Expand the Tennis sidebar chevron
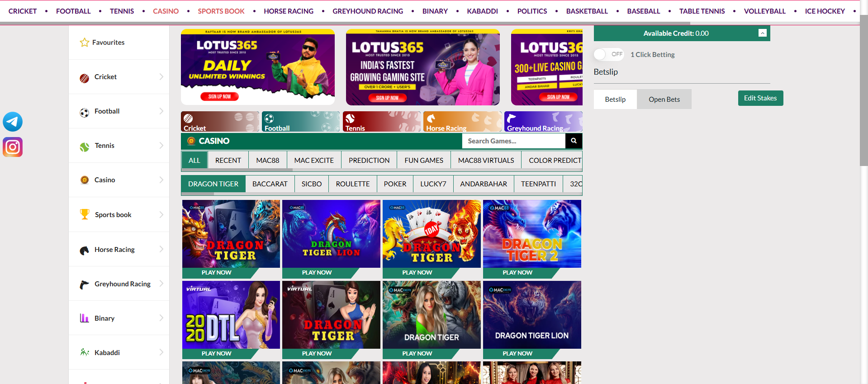 coord(161,146)
